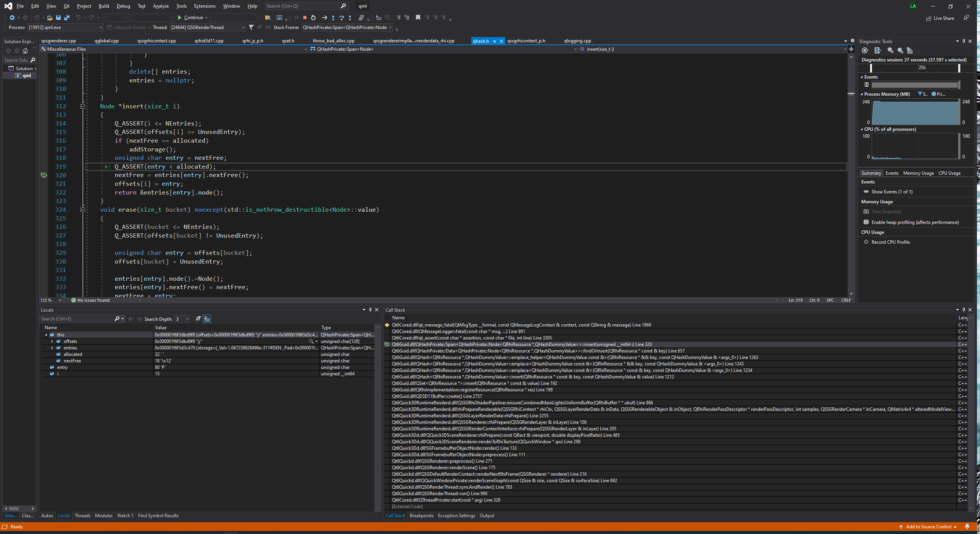This screenshot has width=980, height=534.
Task: Click the Process Memory graph area
Action: (x=915, y=112)
